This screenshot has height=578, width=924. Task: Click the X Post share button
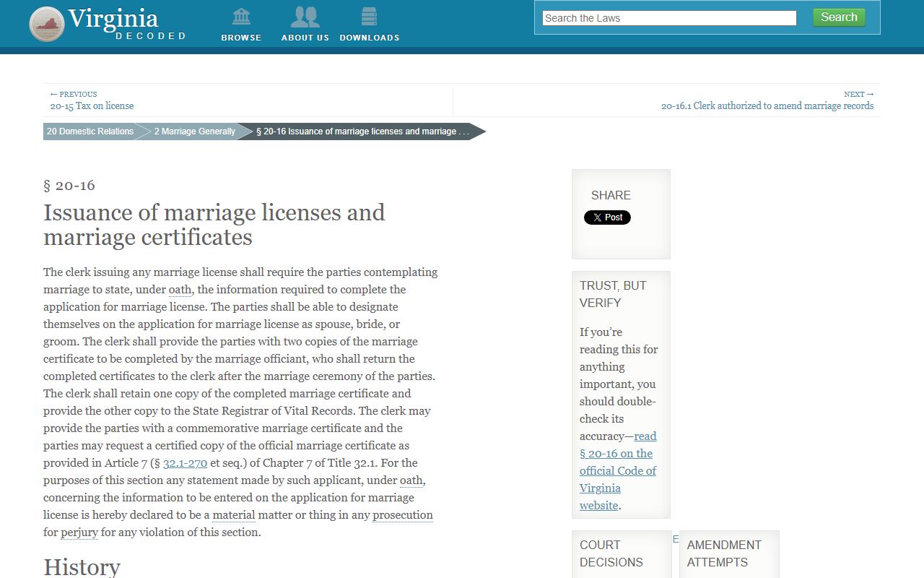point(607,217)
